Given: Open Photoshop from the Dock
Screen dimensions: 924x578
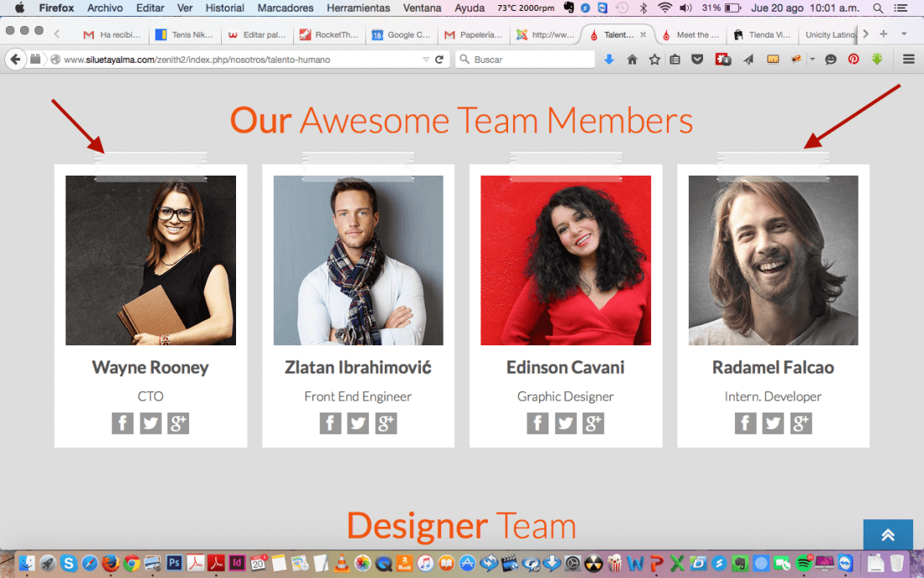Looking at the screenshot, I should (x=174, y=563).
